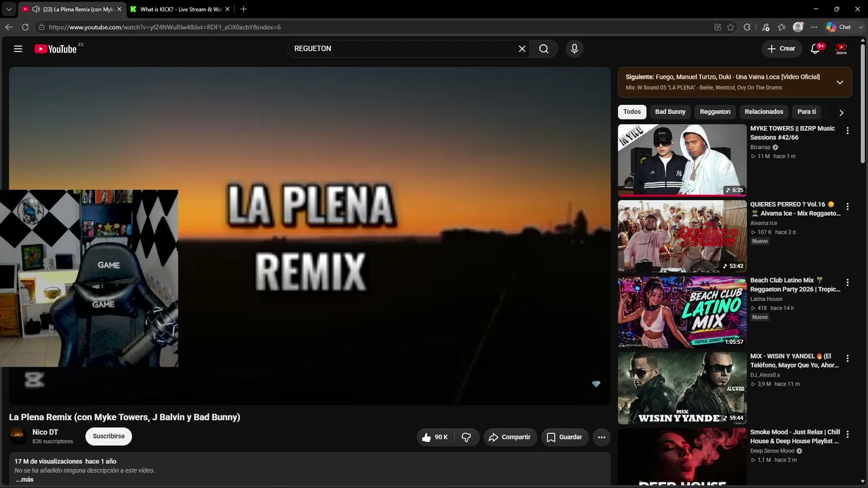Open the Nico DT channel avatar
The width and height of the screenshot is (868, 488).
18,436
